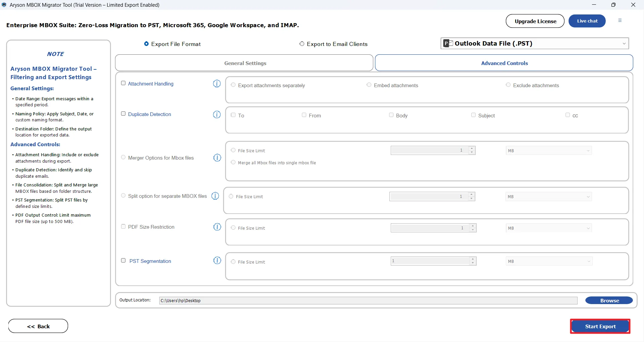Close the Aryson MBOX Migrator window
This screenshot has height=342, width=644.
pyautogui.click(x=633, y=5)
